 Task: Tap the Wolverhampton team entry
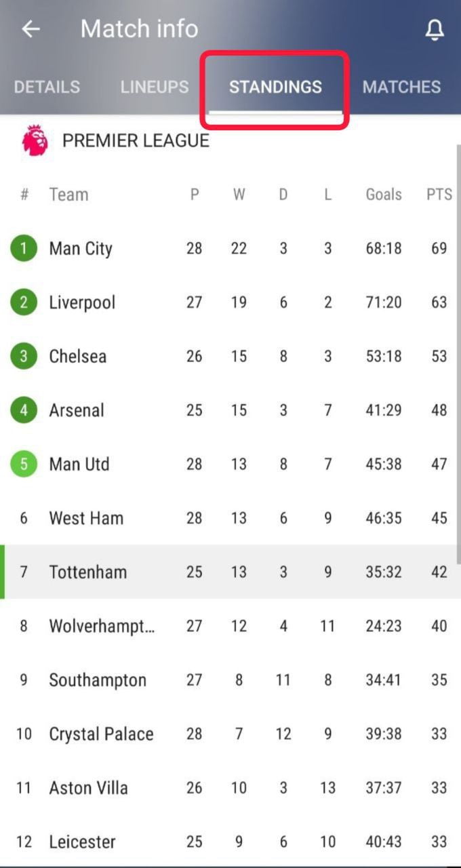102,626
